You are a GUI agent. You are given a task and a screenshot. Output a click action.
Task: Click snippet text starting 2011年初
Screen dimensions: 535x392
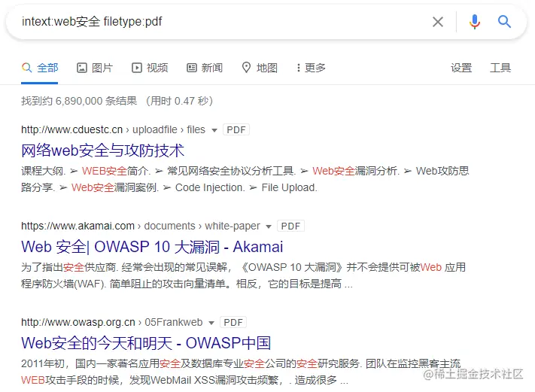point(241,372)
